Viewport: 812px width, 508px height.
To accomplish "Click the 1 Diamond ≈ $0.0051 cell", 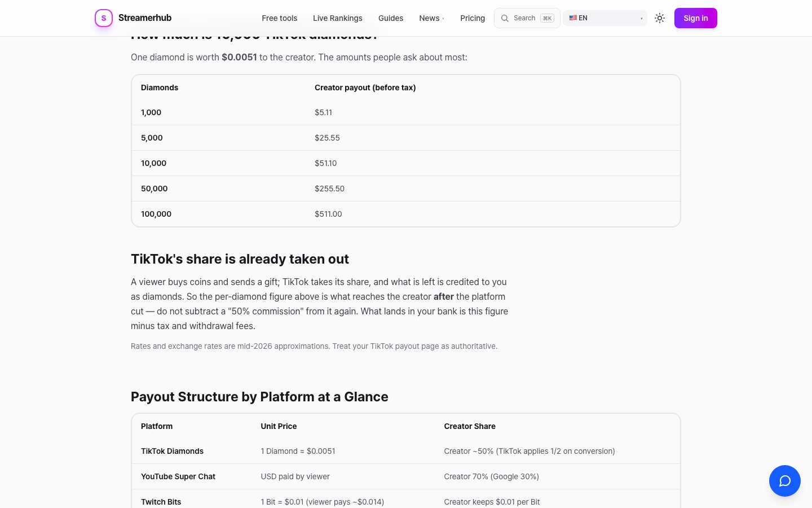I will pos(298,451).
